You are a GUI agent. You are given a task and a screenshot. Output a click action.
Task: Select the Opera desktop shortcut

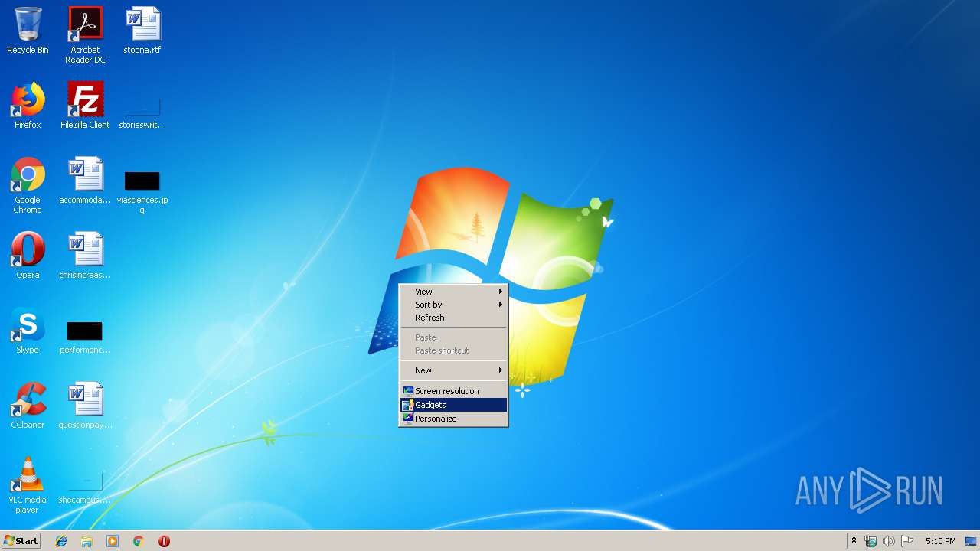[x=28, y=256]
